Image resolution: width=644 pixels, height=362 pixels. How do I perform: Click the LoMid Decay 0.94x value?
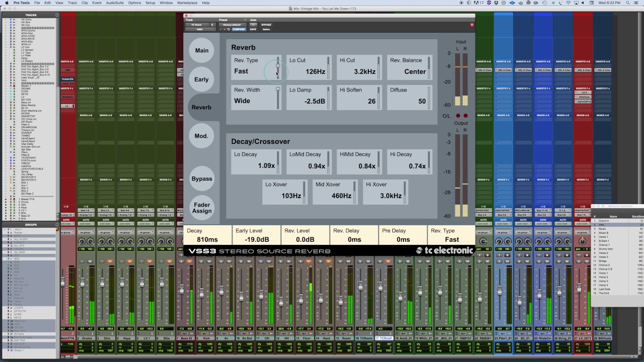click(x=316, y=166)
